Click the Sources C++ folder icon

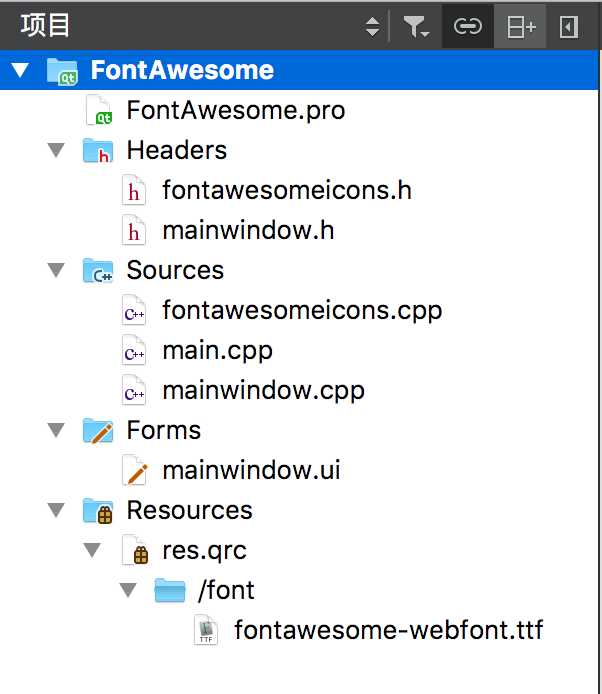98,270
